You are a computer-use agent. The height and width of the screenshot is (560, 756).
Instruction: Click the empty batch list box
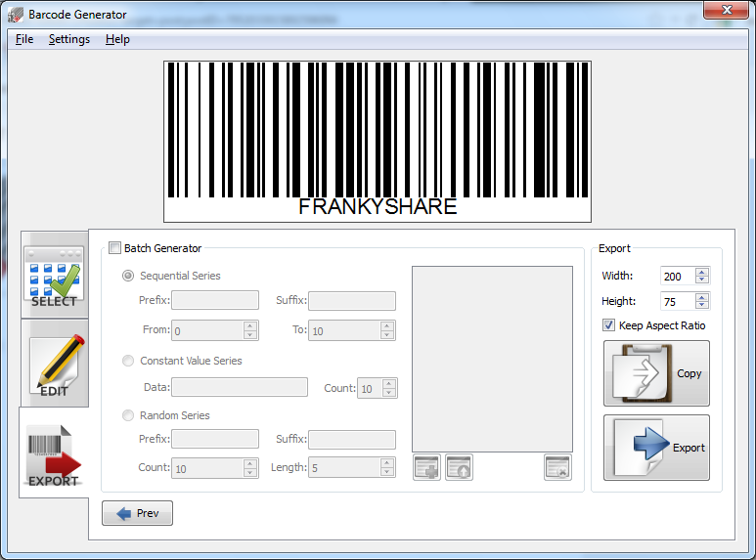click(492, 359)
